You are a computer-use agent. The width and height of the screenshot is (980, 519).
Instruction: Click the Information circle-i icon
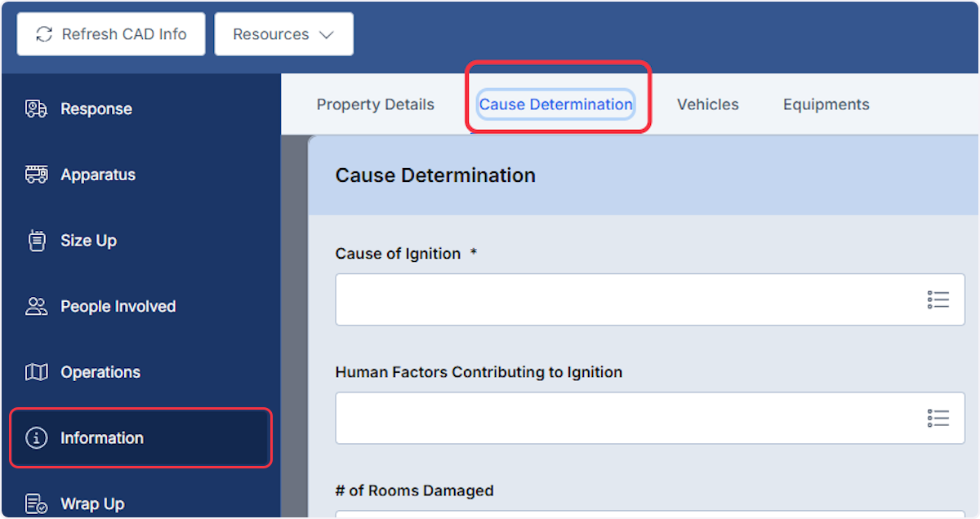click(36, 438)
